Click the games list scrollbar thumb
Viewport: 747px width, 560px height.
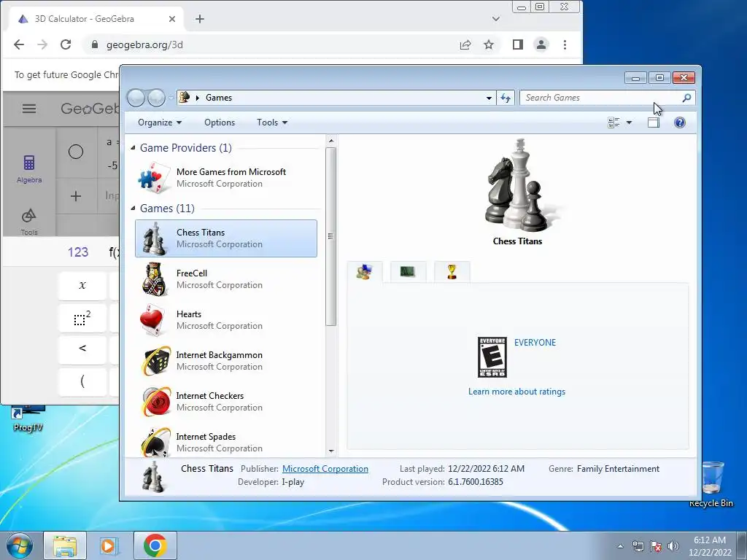click(x=331, y=236)
